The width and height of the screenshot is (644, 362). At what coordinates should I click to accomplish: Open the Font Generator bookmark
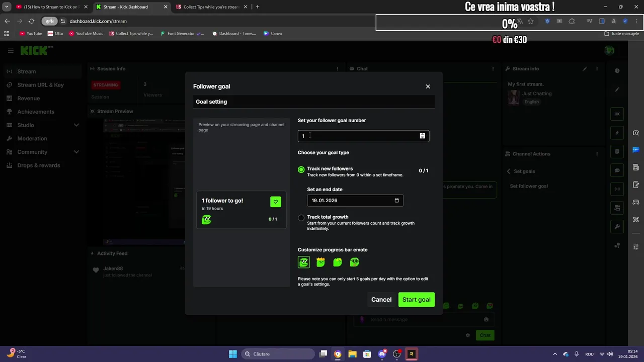[x=182, y=34]
